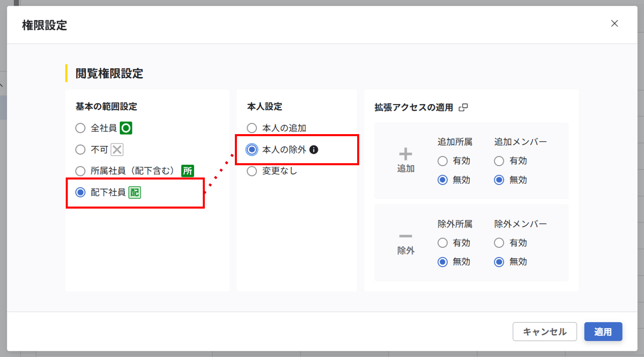Select the 変更なし radio button
The image size is (644, 357).
pos(251,171)
